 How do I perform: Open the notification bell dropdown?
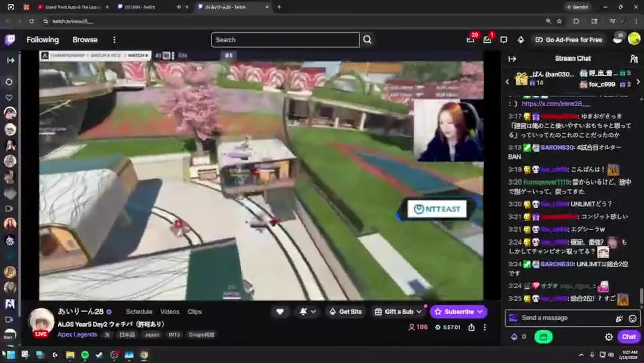tap(308, 312)
